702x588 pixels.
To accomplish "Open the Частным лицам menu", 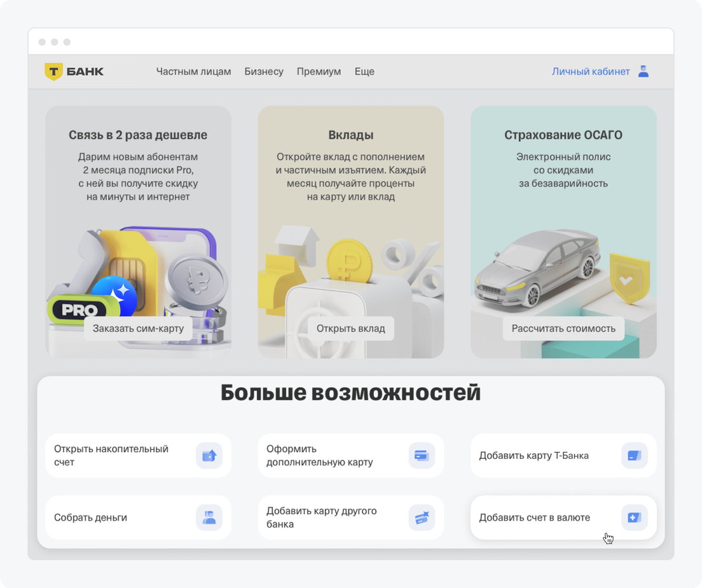I will pyautogui.click(x=193, y=72).
